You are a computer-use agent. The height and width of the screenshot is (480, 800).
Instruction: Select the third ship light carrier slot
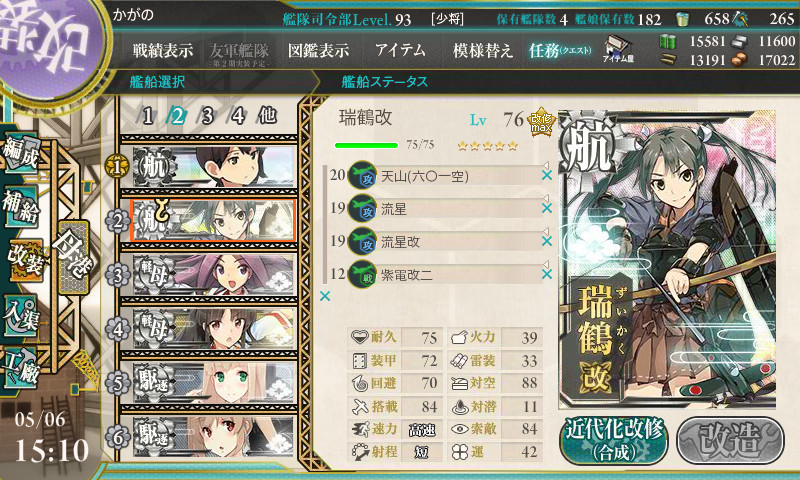coord(214,274)
